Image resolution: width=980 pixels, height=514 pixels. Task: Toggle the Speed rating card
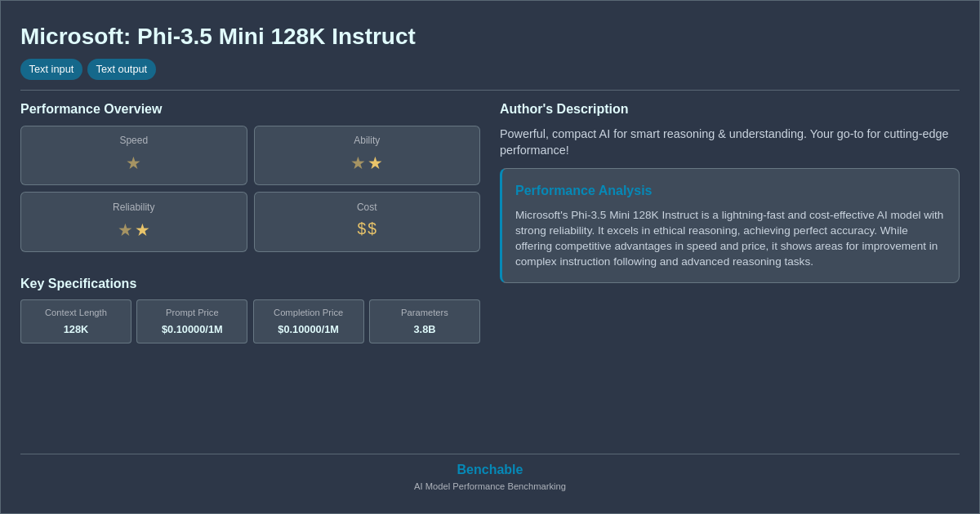pos(133,155)
